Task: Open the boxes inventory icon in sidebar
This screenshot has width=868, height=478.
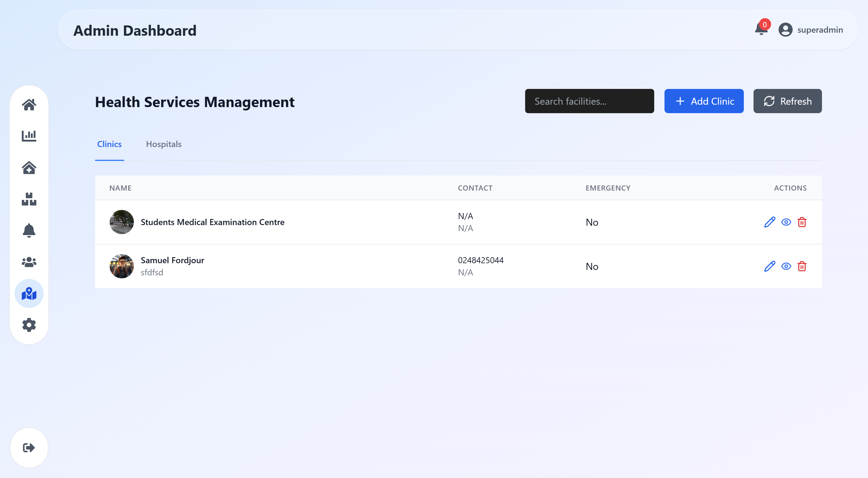Action: 29,199
